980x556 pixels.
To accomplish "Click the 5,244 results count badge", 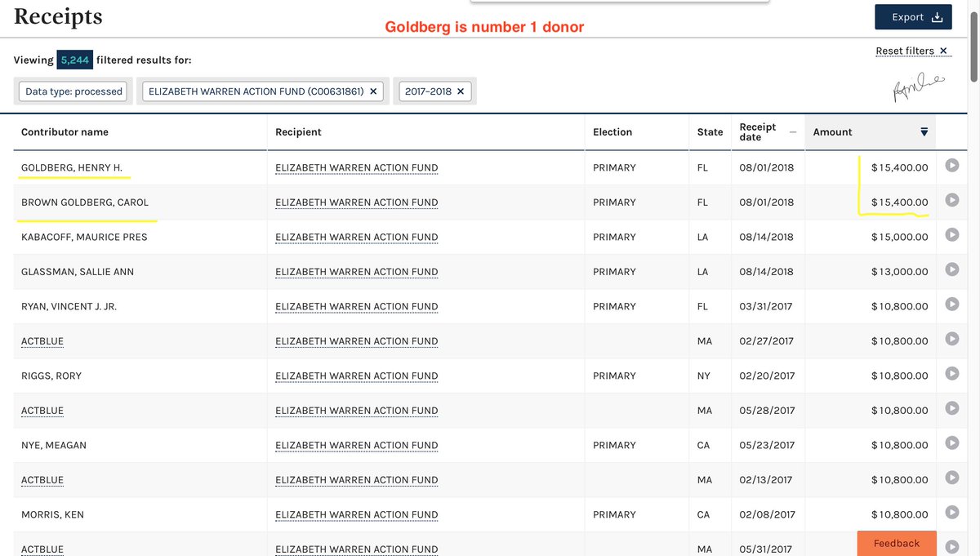I will click(74, 60).
